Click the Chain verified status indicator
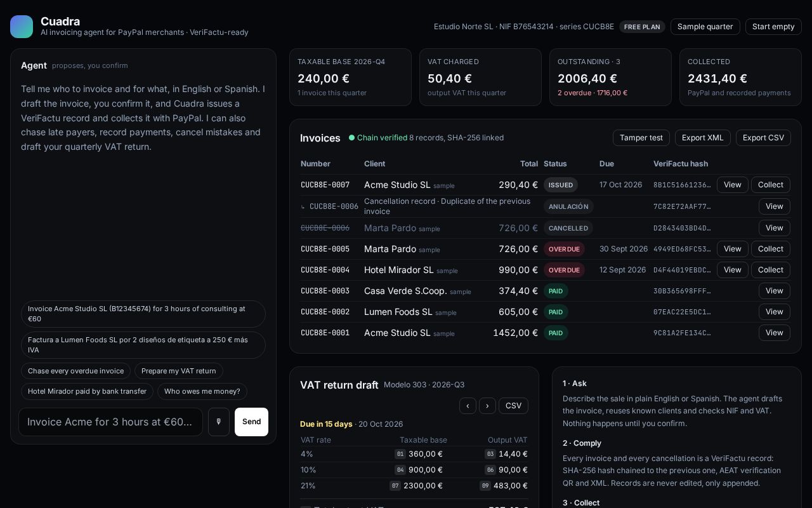The height and width of the screenshot is (508, 812). point(378,138)
